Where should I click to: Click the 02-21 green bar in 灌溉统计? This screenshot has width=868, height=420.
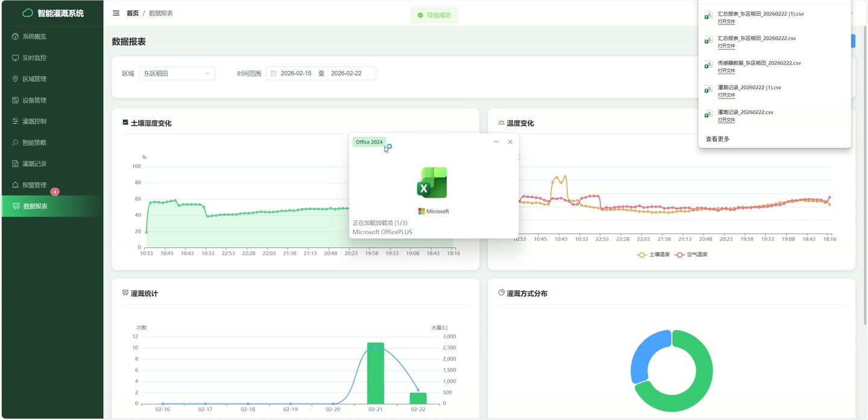tap(376, 374)
